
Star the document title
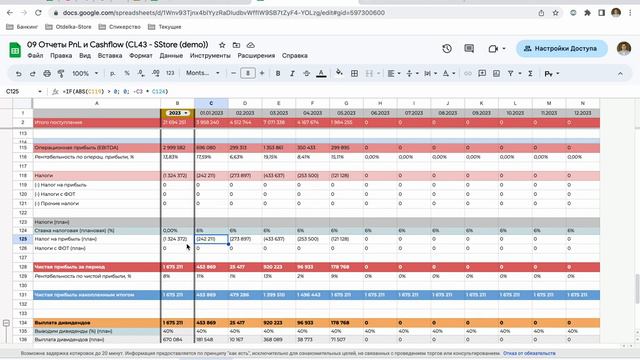point(222,45)
